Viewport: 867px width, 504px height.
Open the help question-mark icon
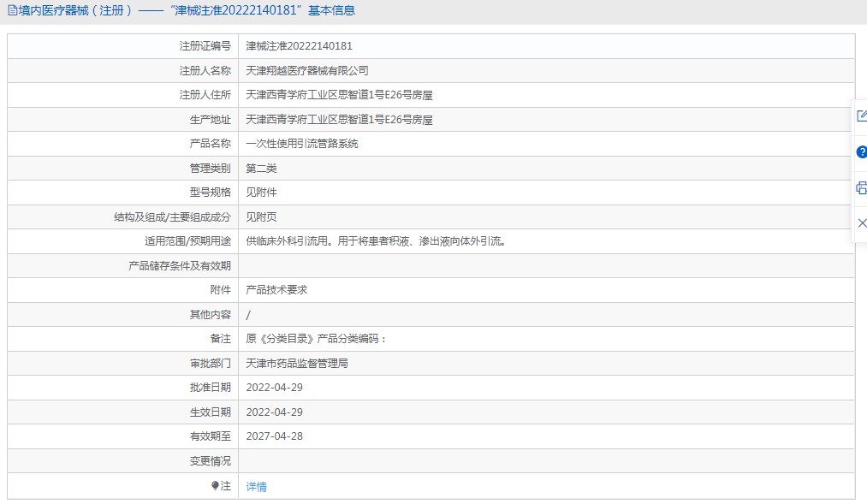pyautogui.click(x=862, y=152)
